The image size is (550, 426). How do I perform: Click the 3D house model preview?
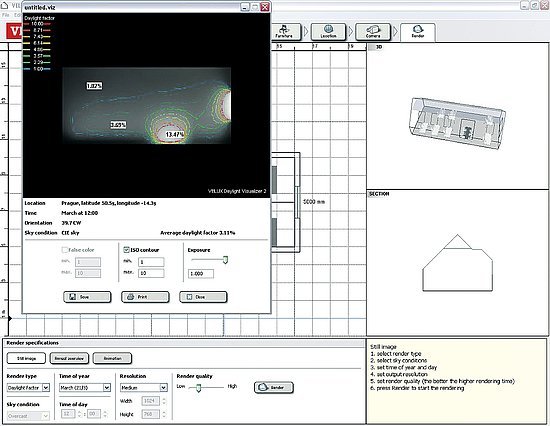point(457,122)
